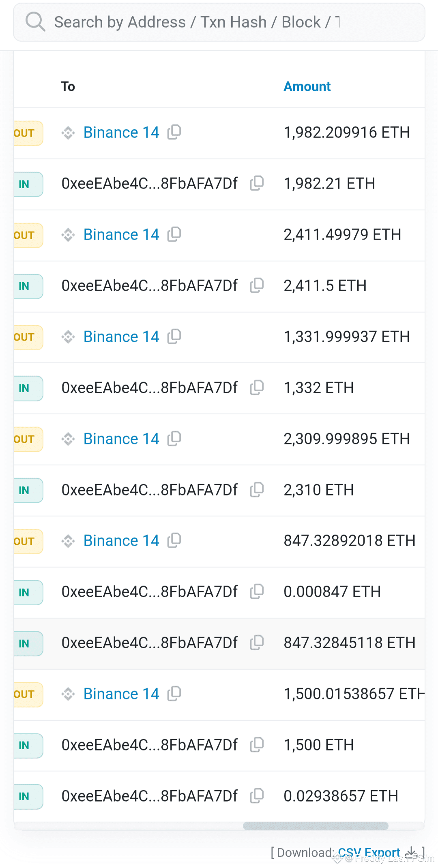
Task: Open Binance 14 link in 2,309.999895 ETH row
Action: 121,439
